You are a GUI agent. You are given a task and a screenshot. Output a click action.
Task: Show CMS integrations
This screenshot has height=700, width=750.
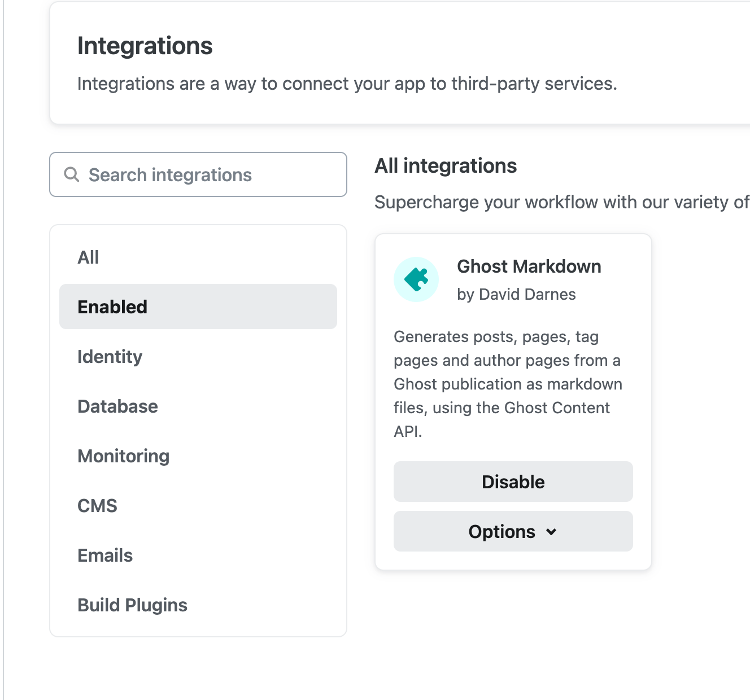97,506
